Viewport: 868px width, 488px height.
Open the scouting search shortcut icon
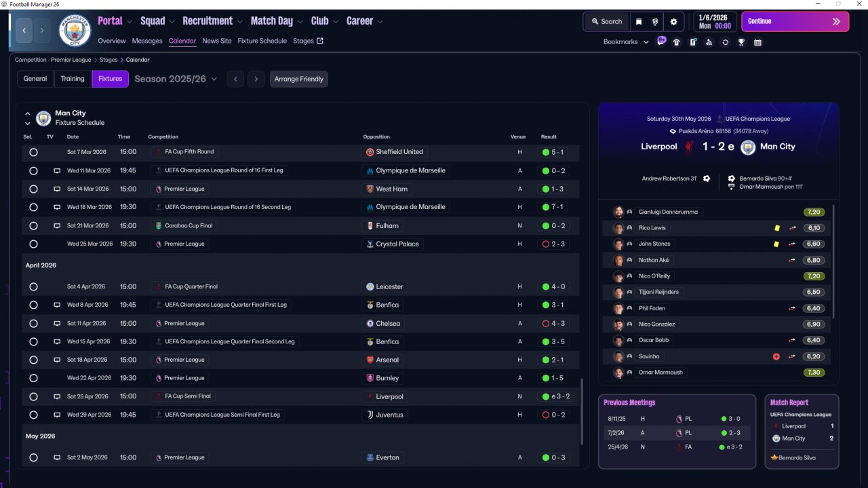coord(709,42)
